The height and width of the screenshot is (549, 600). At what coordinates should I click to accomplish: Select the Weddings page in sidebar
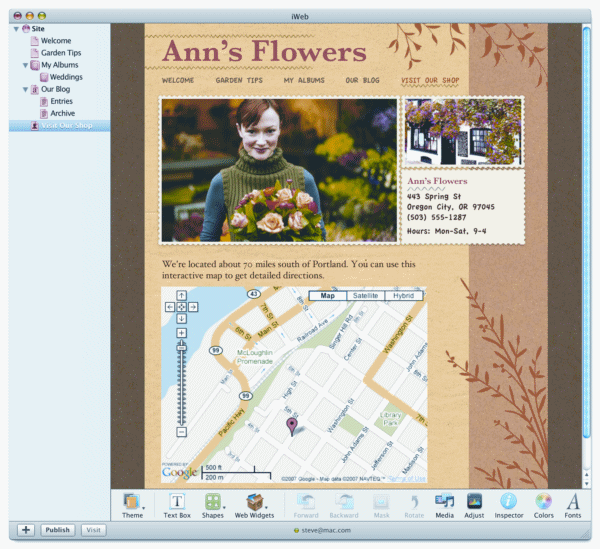point(66,77)
